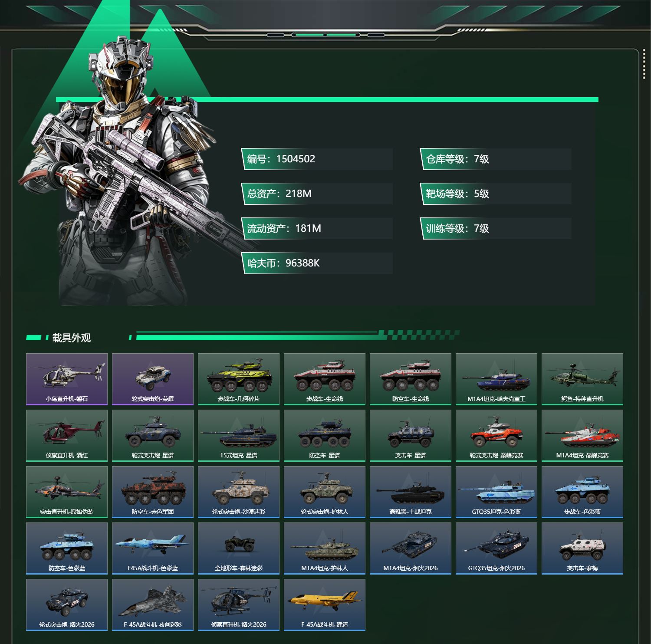Open the 轮式突击炮-巅峰竞赛 skin card
651x644 pixels.
click(496, 436)
